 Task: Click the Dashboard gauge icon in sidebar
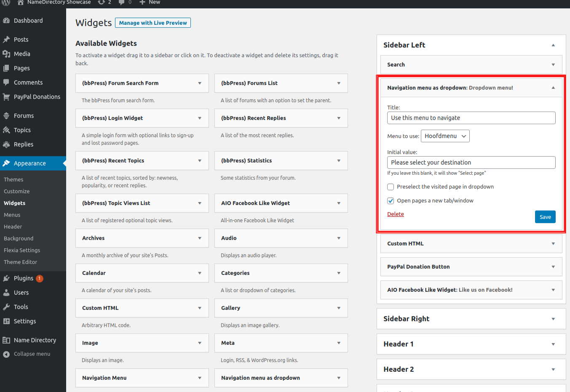click(x=6, y=21)
